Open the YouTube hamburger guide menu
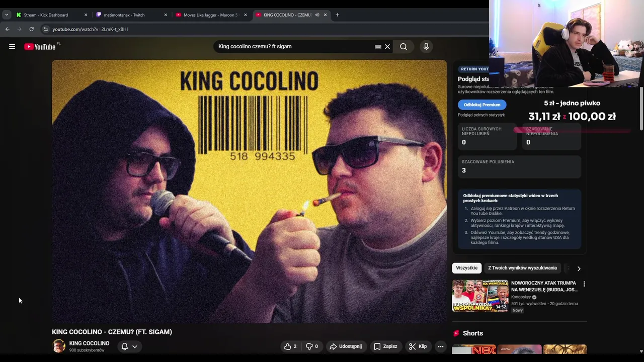Viewport: 644px width, 362px height. click(12, 47)
